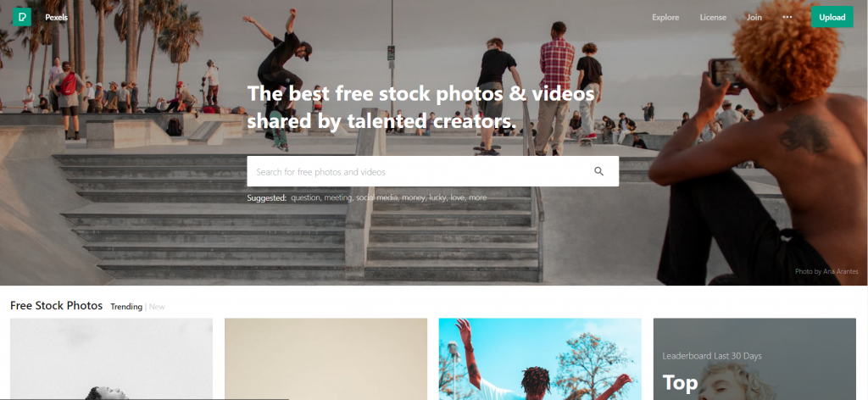The image size is (868, 400).
Task: Open the License page
Action: [x=713, y=17]
